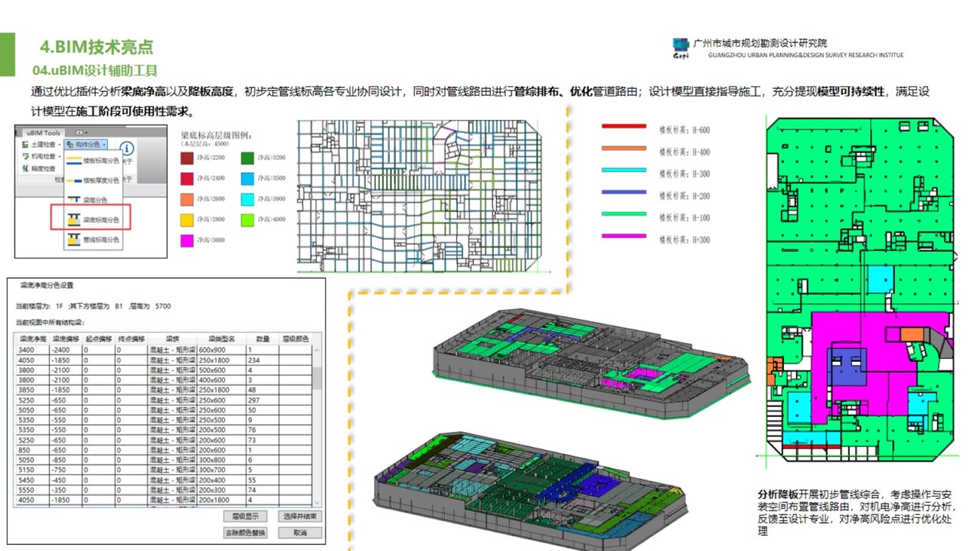980x551 pixels.
Task: Click the 净高>3000 magenta legend swatch
Action: pos(188,241)
